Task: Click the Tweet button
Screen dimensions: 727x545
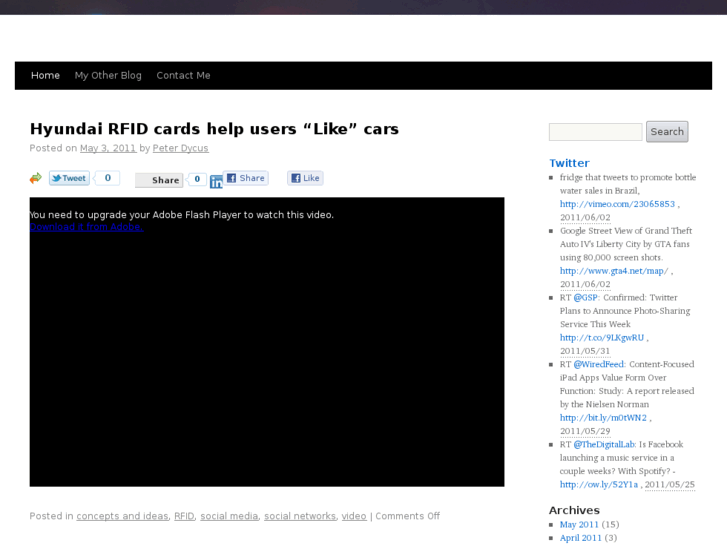Action: coord(69,178)
